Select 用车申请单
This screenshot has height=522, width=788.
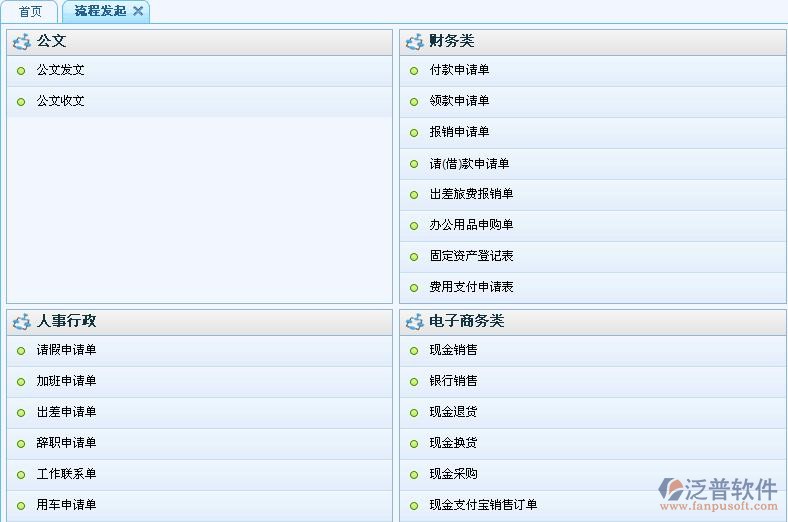click(66, 505)
